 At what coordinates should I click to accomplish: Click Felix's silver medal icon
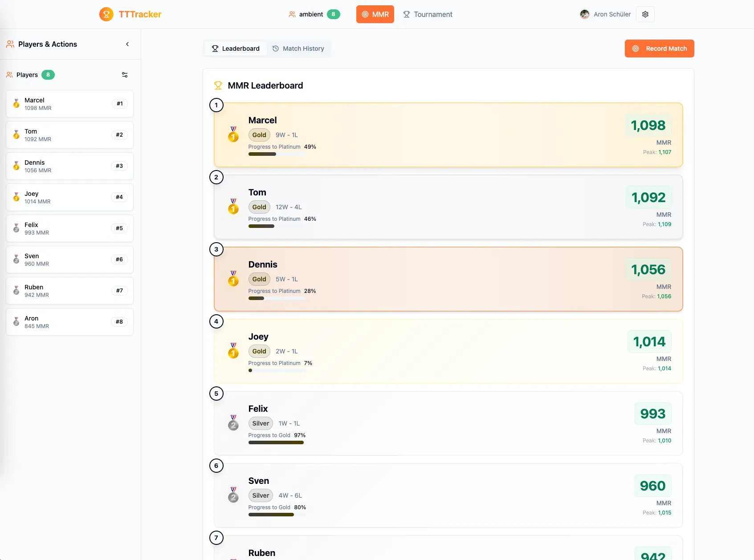pyautogui.click(x=233, y=425)
